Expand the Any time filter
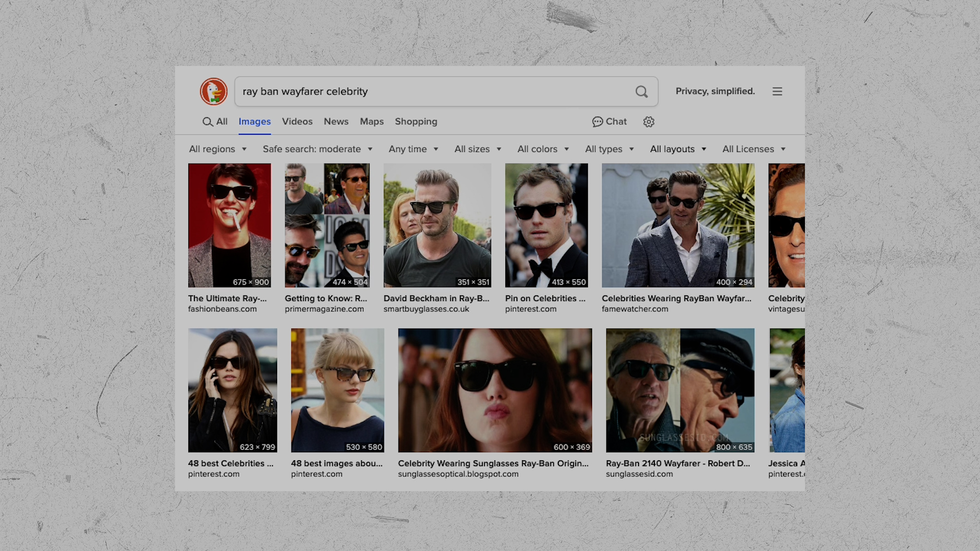980x551 pixels. 413,149
